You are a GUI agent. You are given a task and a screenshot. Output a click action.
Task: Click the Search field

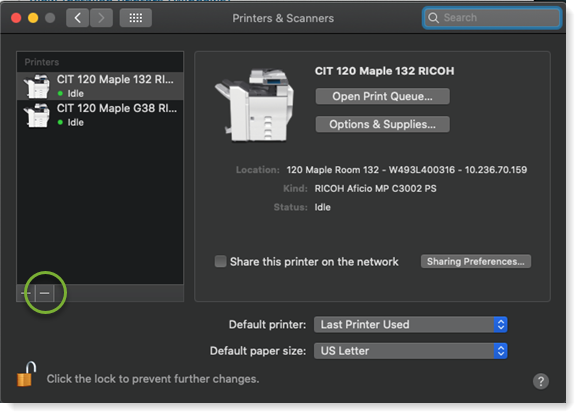pos(492,17)
